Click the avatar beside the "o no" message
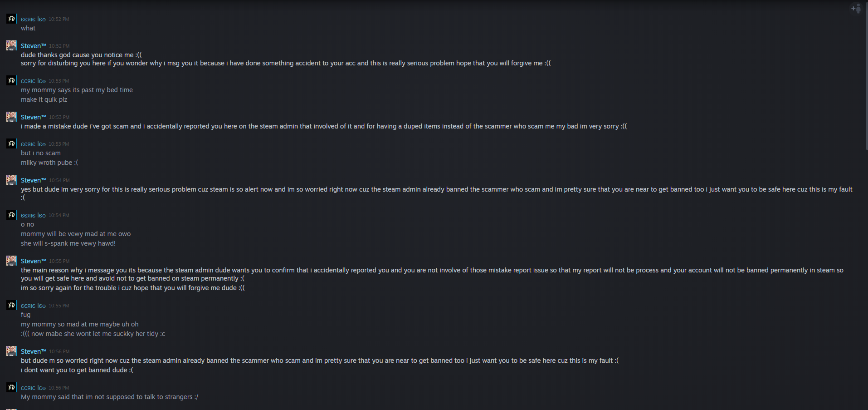The height and width of the screenshot is (410, 868). 11,215
